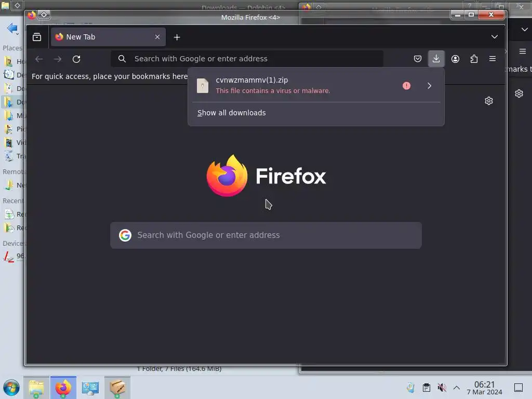
Task: Select the New Tab tab
Action: (x=108, y=37)
